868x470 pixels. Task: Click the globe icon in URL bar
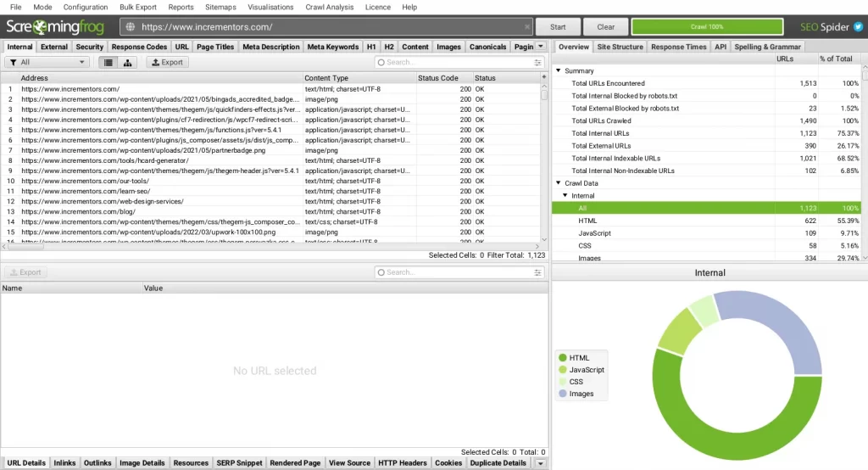coord(131,26)
